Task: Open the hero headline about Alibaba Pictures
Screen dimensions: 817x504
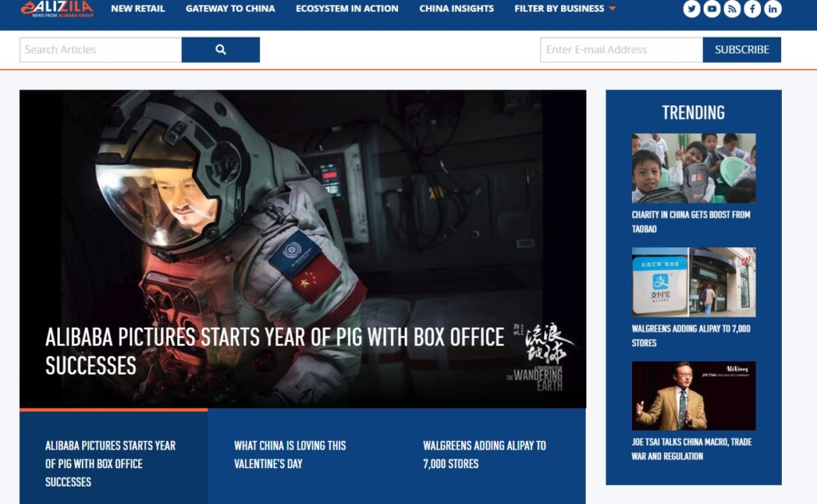Action: coord(274,351)
